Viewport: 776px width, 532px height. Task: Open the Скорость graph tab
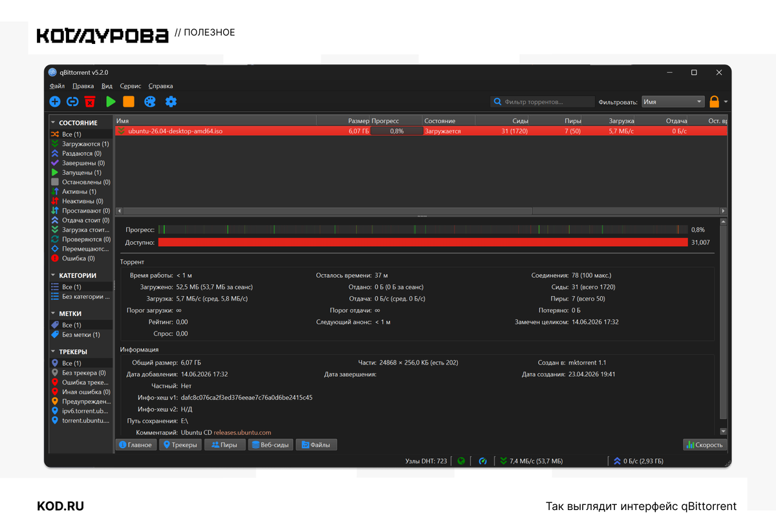click(705, 445)
